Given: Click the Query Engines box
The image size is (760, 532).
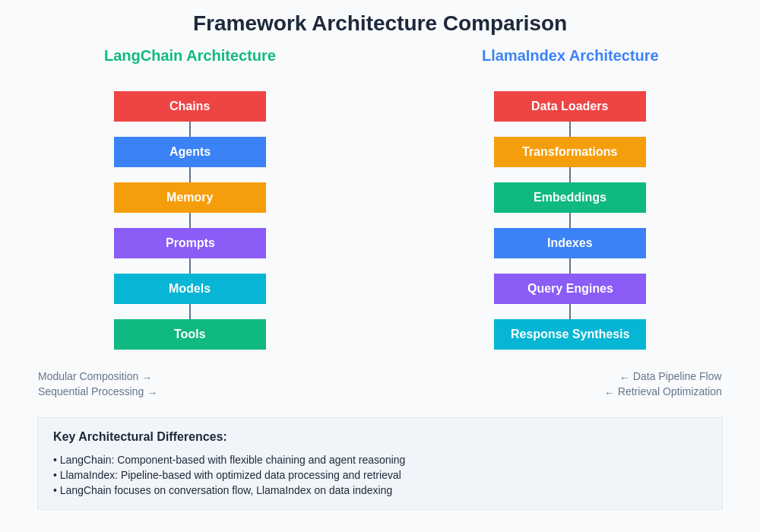Looking at the screenshot, I should pos(570,289).
